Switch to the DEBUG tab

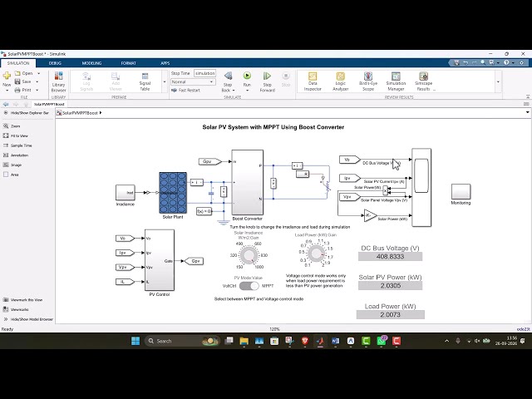point(55,63)
